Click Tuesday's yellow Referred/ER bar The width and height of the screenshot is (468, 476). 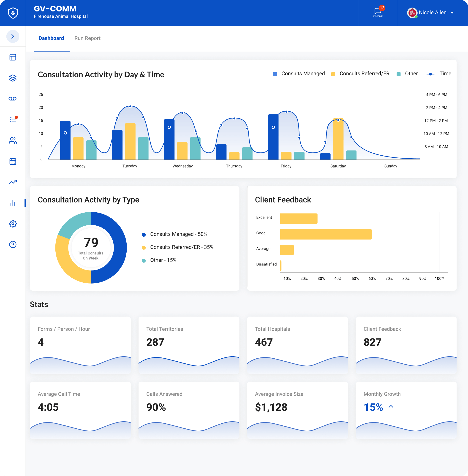(x=130, y=141)
